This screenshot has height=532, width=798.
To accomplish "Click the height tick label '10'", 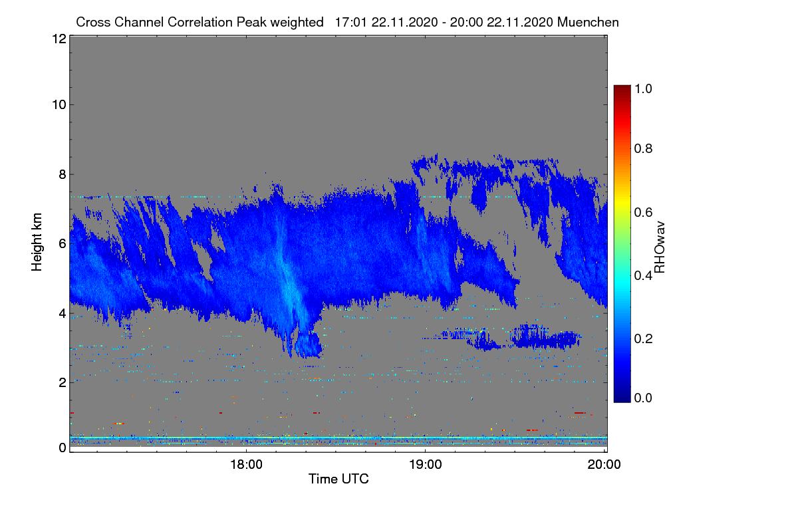I will coord(58,104).
